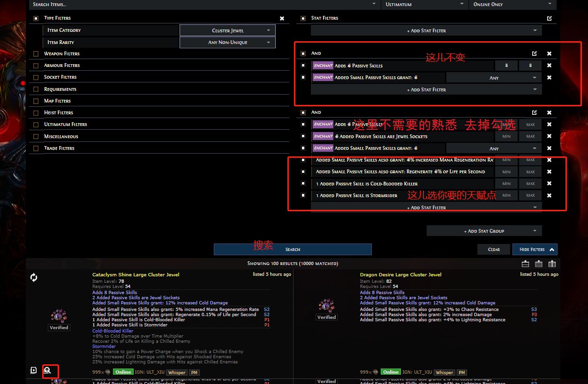Viewport: 588px width, 384px height.
Task: Click the Dragon Desire jewel image
Action: pyautogui.click(x=326, y=306)
